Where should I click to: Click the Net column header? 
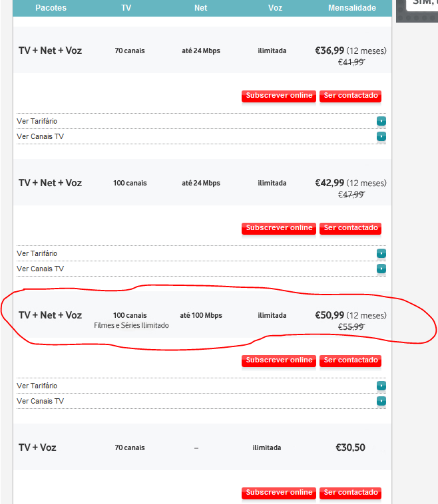click(201, 8)
